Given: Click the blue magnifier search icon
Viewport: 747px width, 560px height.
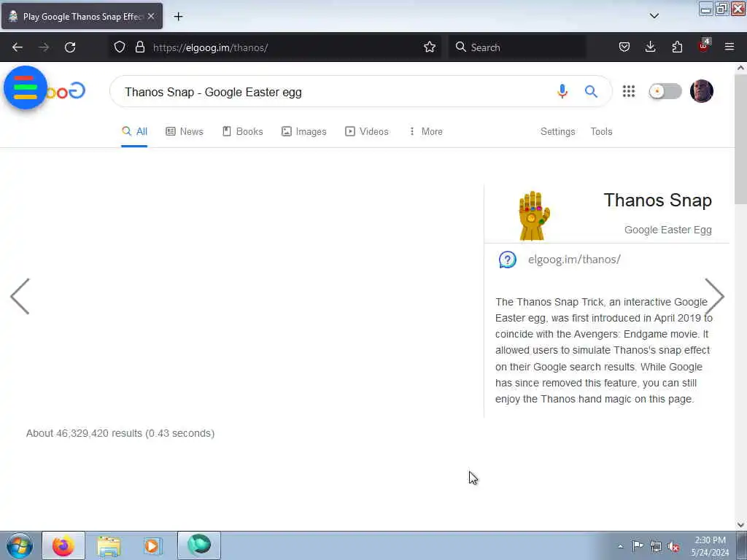Looking at the screenshot, I should coord(591,91).
